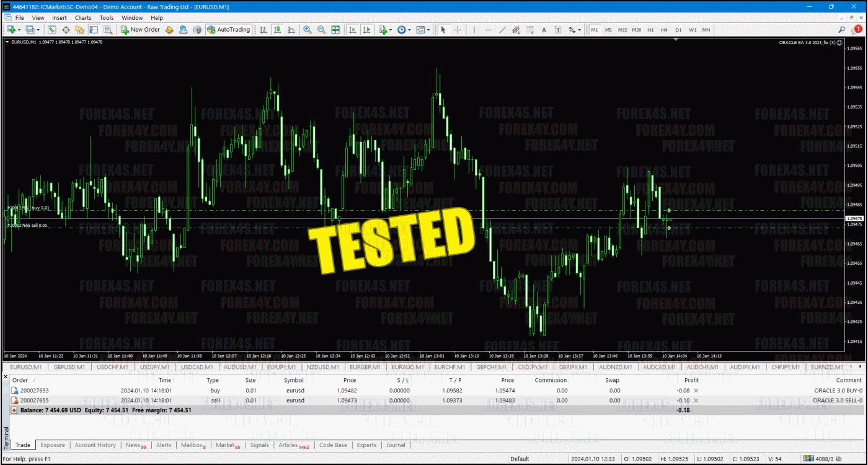Open the Charts menu
Screen dimensions: 868x465
point(83,18)
